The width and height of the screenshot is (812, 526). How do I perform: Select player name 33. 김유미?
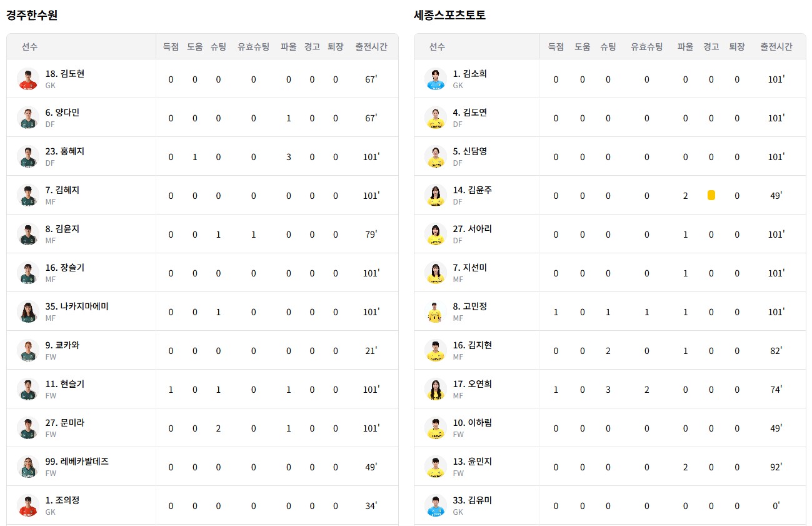473,500
